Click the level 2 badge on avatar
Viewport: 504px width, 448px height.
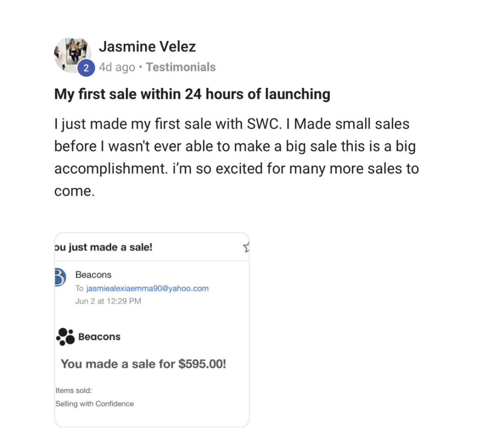point(86,68)
